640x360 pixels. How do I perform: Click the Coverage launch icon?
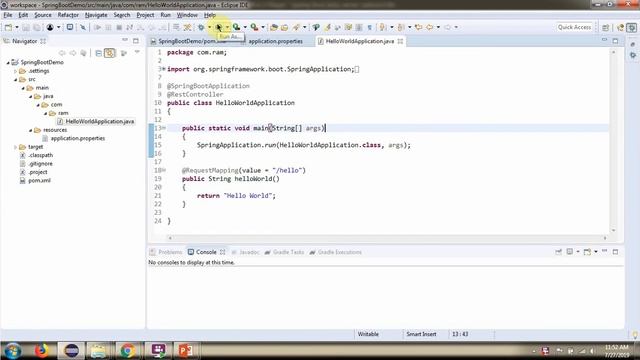236,27
